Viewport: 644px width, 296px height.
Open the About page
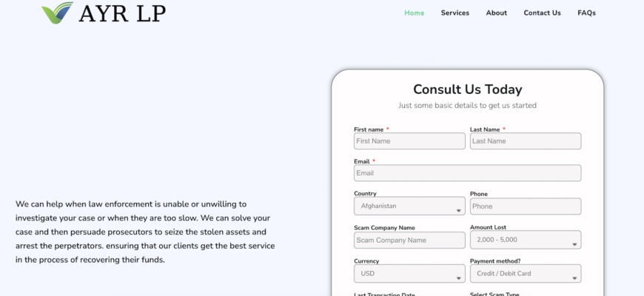coord(497,13)
